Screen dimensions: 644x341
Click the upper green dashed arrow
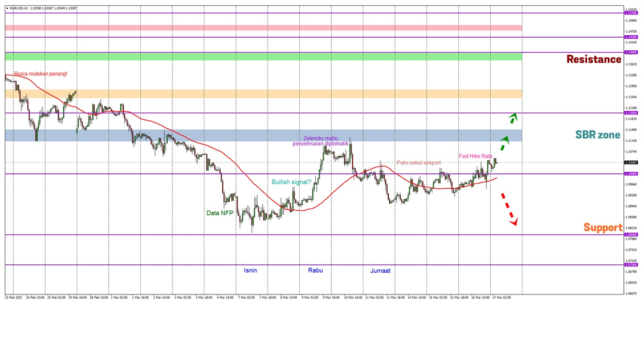pos(511,118)
